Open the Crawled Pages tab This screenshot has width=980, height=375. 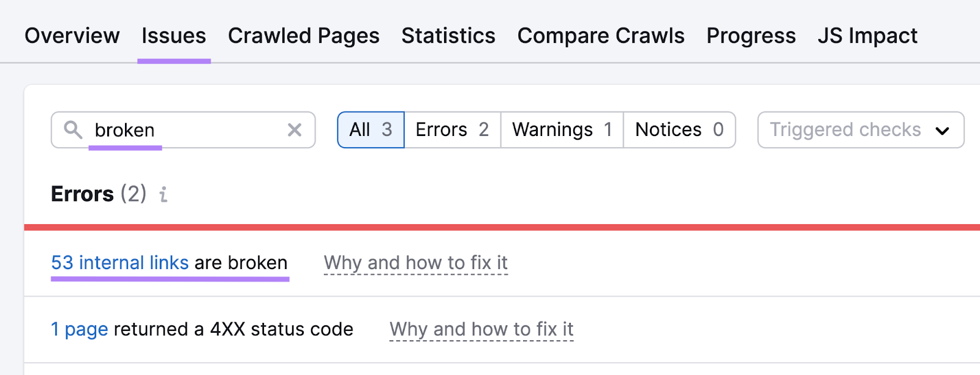(303, 36)
